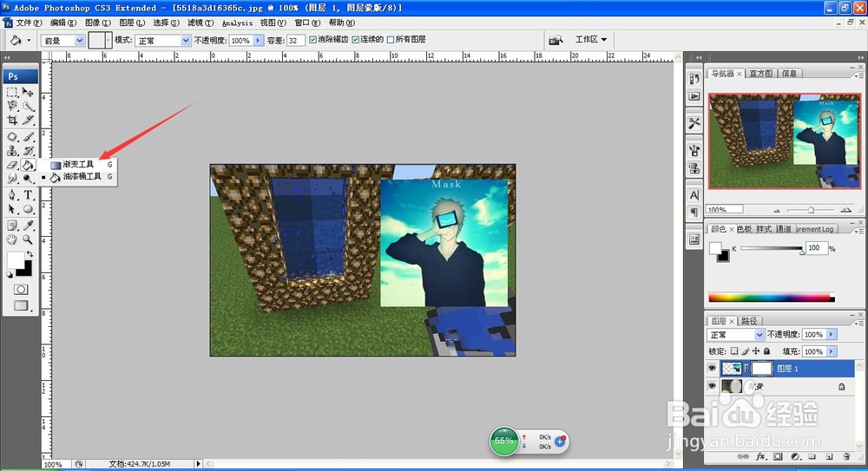This screenshot has height=471, width=868.
Task: Select the Dodge tool
Action: (28, 178)
